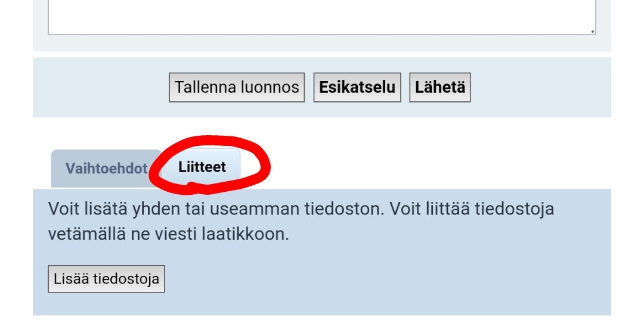Save the draft using Tallenna luonnos
This screenshot has height=330, width=644.
[237, 88]
